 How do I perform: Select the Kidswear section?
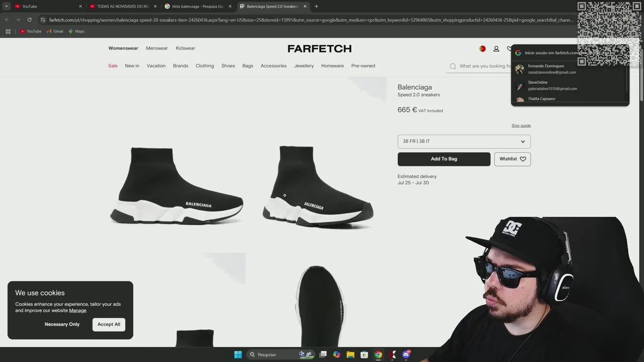[x=185, y=48]
